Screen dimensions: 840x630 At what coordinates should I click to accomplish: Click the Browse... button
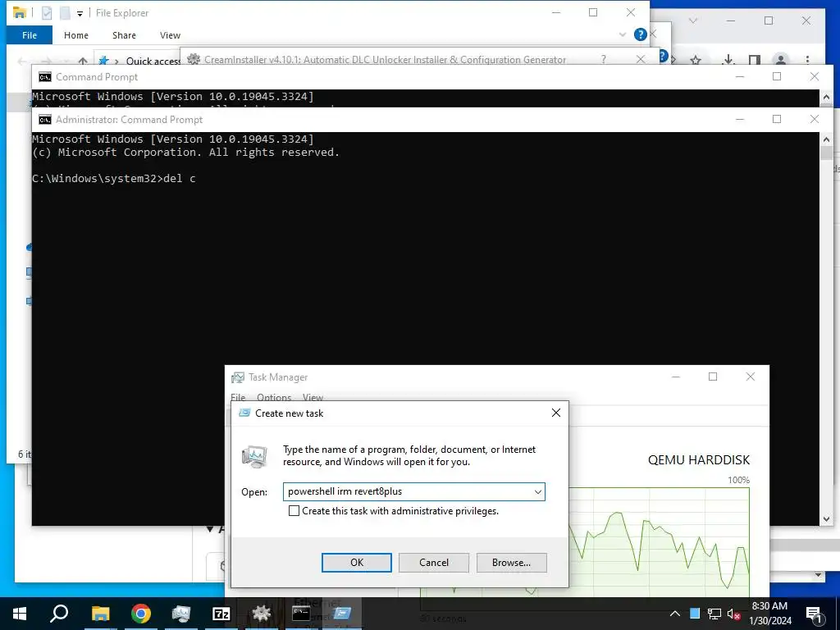point(512,563)
